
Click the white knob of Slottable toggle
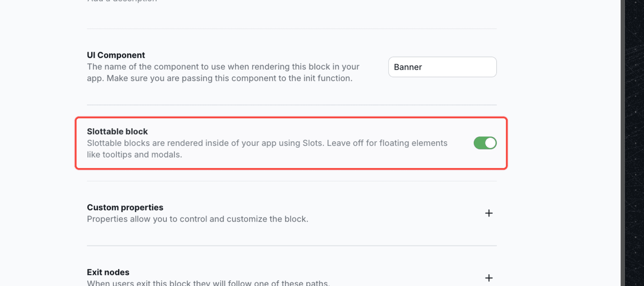(491, 143)
